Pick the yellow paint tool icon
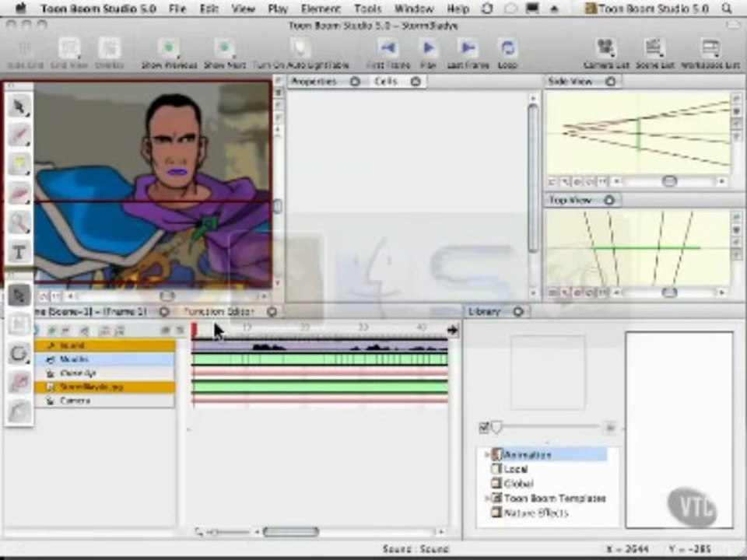The image size is (747, 560). tap(19, 165)
